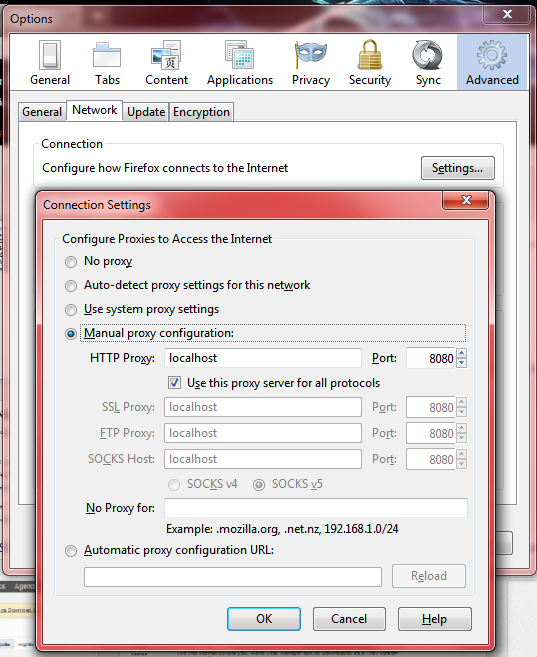Viewport: 537px width, 657px height.
Task: Select Manual proxy configuration radio button
Action: (x=71, y=334)
